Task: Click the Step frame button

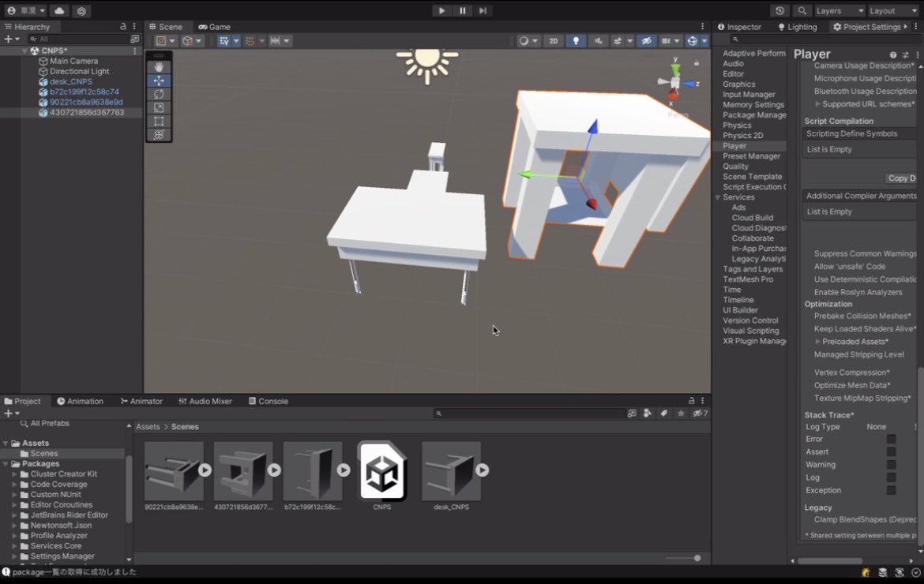Action: coord(483,10)
